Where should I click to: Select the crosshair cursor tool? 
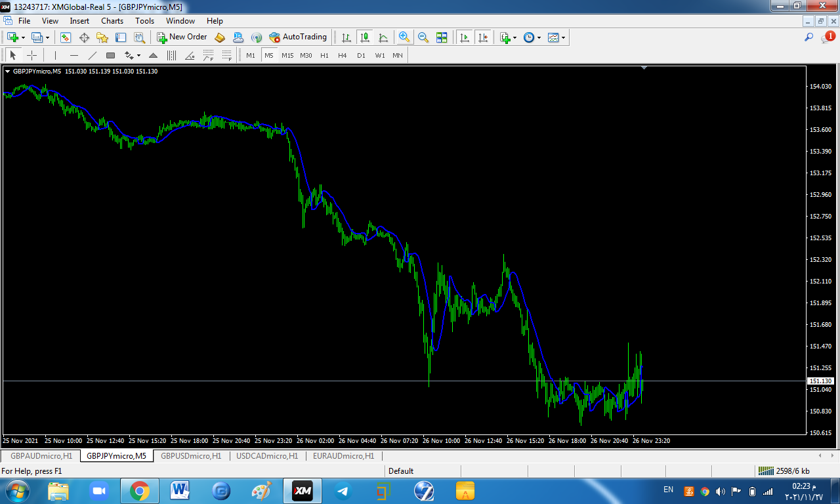(x=31, y=56)
